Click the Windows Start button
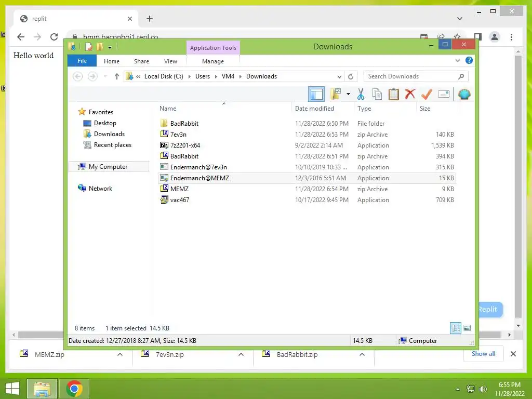Screen dimensions: 532x399 point(12,389)
